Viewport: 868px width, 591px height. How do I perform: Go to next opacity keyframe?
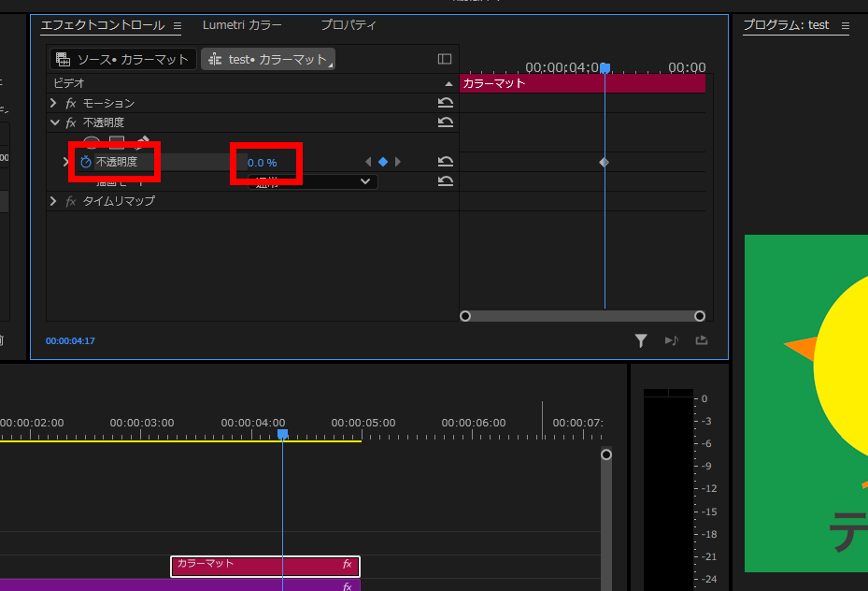tap(397, 162)
